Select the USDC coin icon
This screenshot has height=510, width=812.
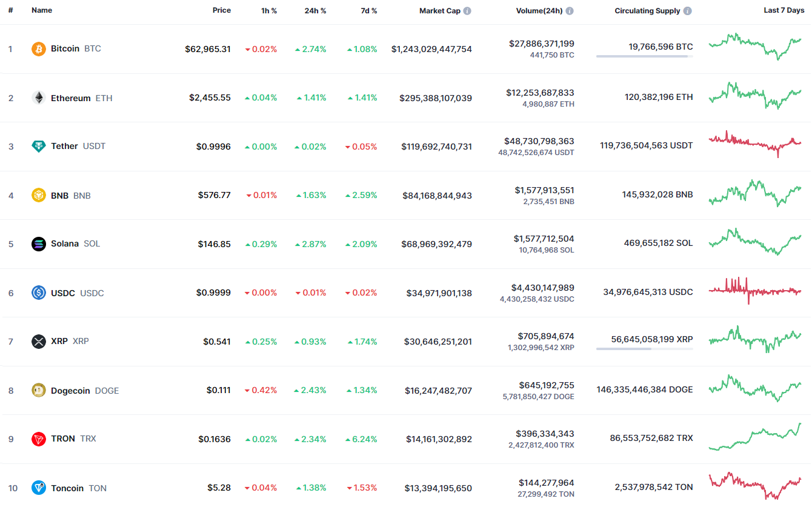coord(39,293)
